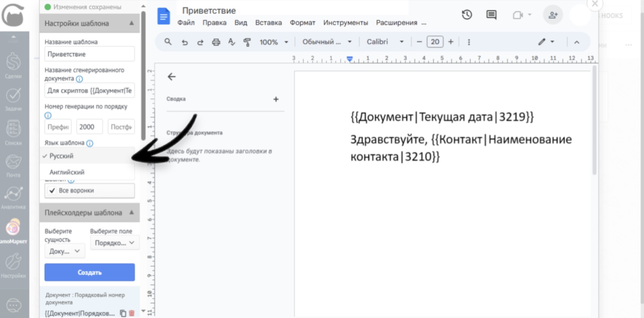Click the round X close overlay button

(x=595, y=4)
